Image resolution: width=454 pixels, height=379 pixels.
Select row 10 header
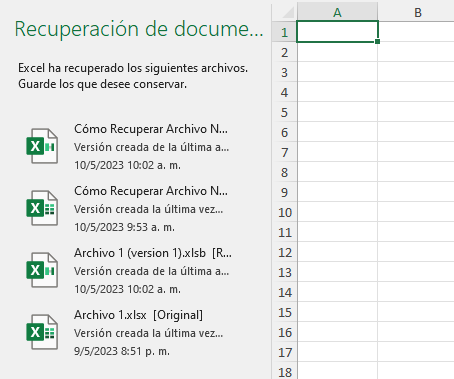[x=284, y=212]
